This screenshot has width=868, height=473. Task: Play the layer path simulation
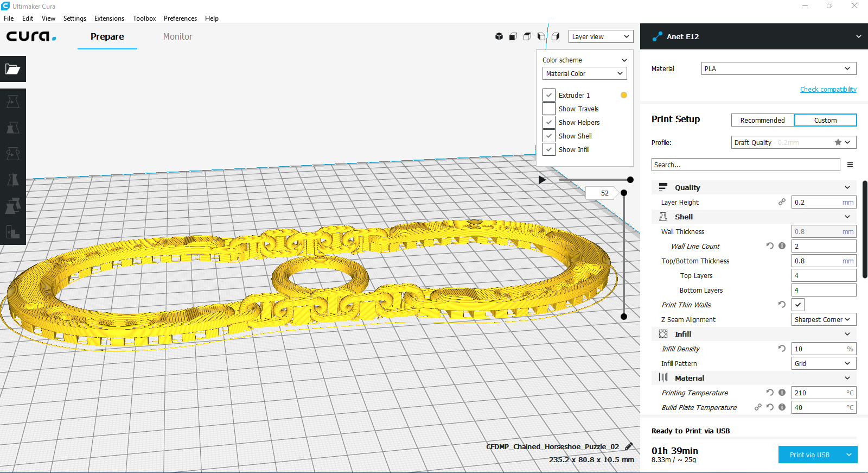click(542, 180)
